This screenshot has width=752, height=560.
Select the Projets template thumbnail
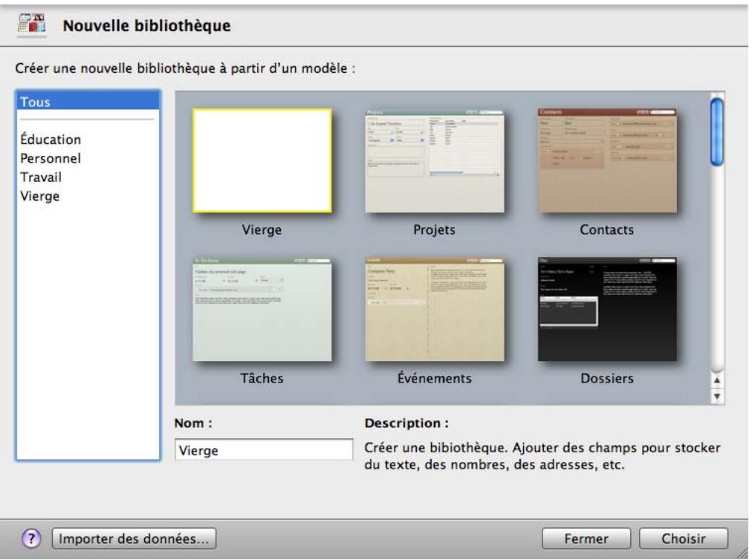pos(435,160)
